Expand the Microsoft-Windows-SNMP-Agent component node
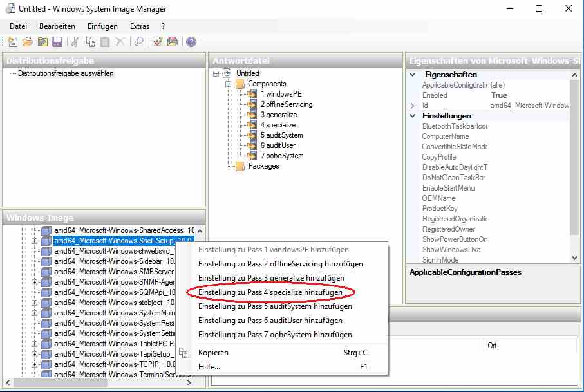The height and width of the screenshot is (392, 584). (x=34, y=282)
